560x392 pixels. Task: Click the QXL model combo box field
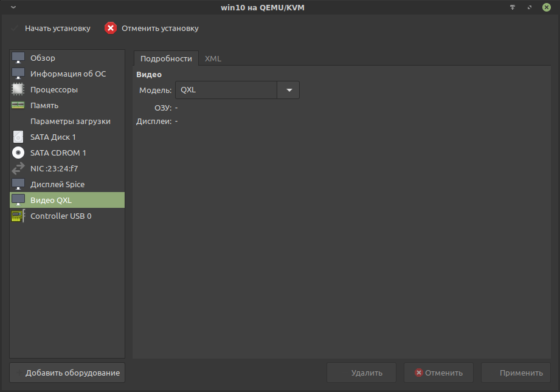point(226,90)
